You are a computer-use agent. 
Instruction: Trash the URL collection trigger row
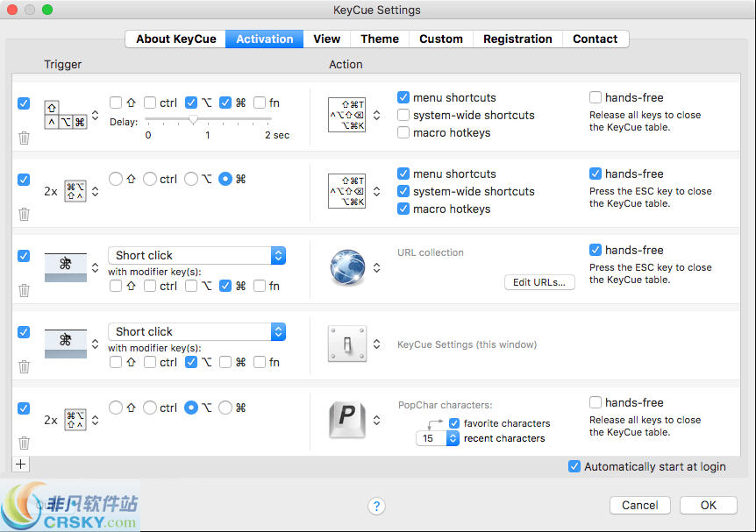(x=24, y=291)
